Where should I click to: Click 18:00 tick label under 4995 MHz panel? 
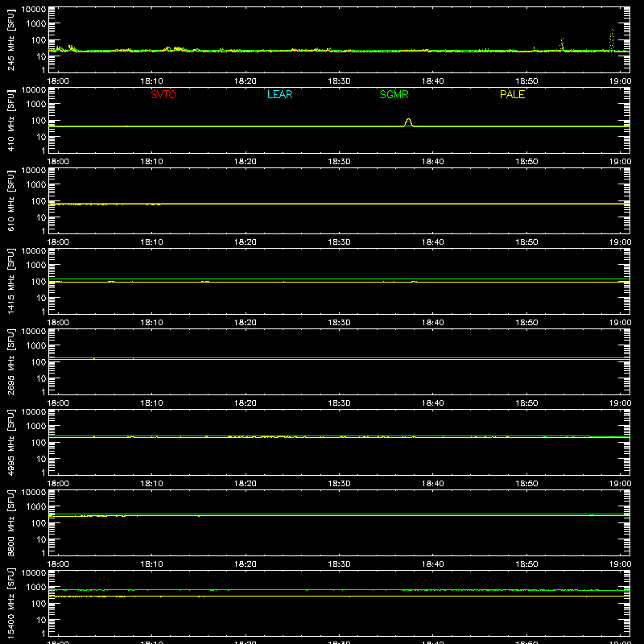[x=58, y=484]
